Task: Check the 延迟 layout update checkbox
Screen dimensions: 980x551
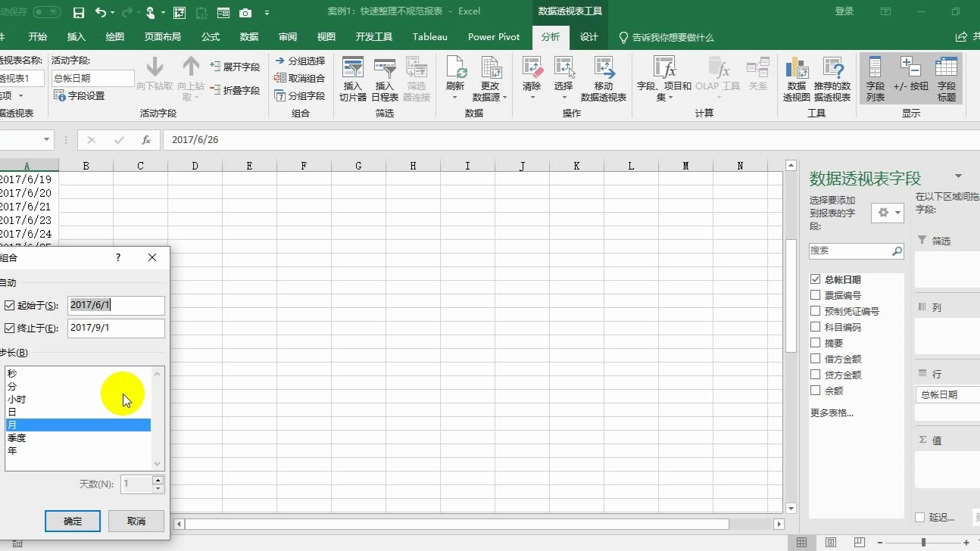Action: pyautogui.click(x=920, y=518)
